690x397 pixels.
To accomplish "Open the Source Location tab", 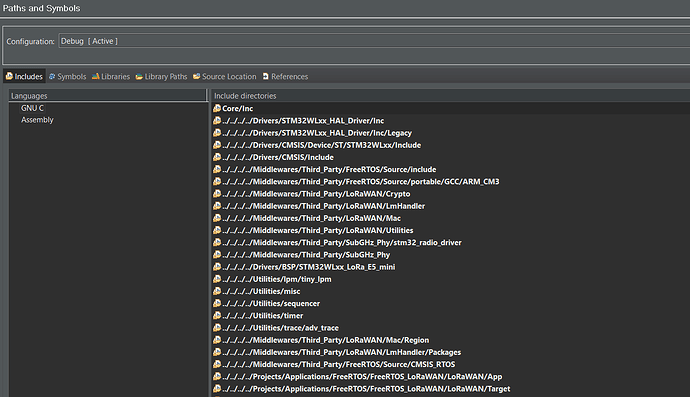I will (224, 76).
